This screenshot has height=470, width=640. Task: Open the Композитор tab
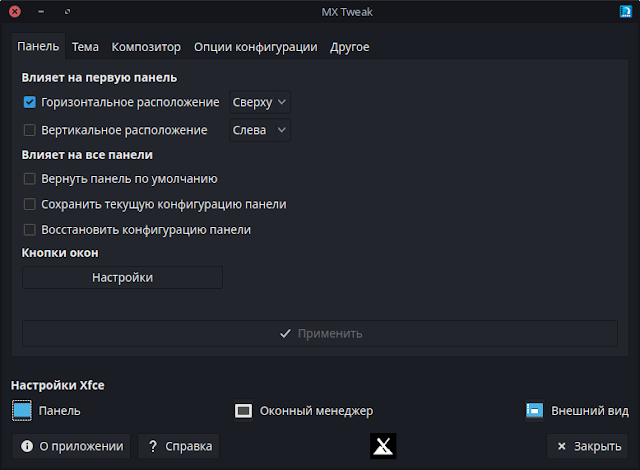tap(146, 47)
